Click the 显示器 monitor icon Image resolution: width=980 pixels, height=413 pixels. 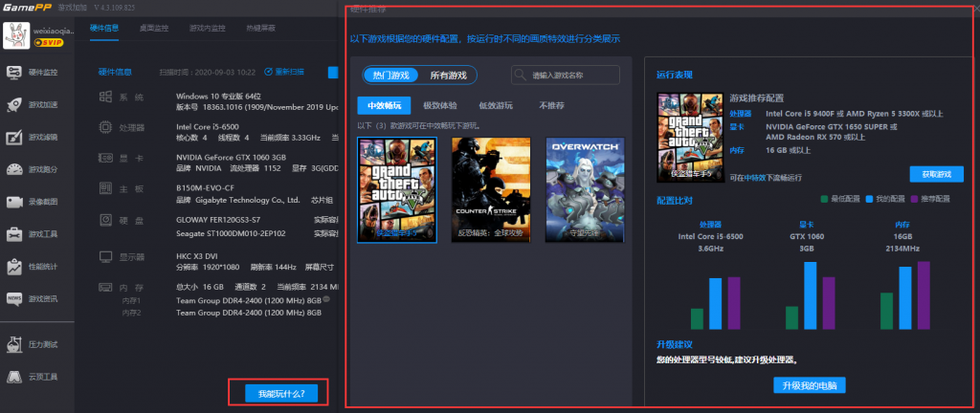tap(106, 256)
